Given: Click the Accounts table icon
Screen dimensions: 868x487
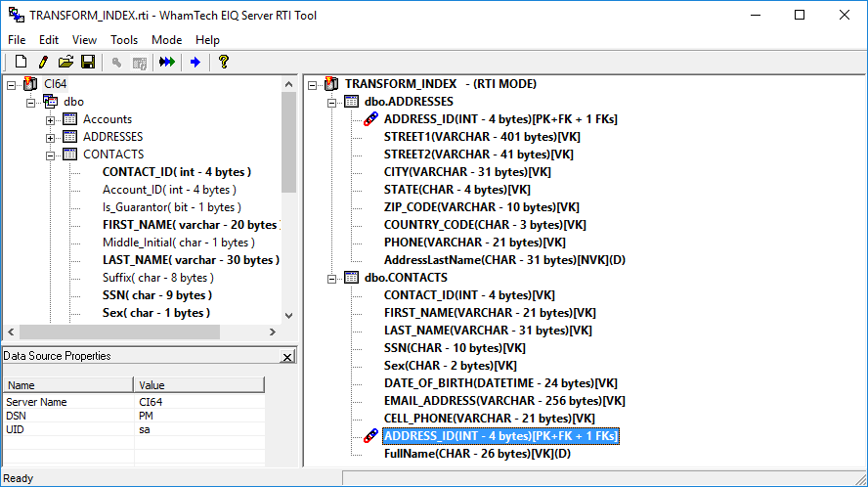Looking at the screenshot, I should 69,119.
